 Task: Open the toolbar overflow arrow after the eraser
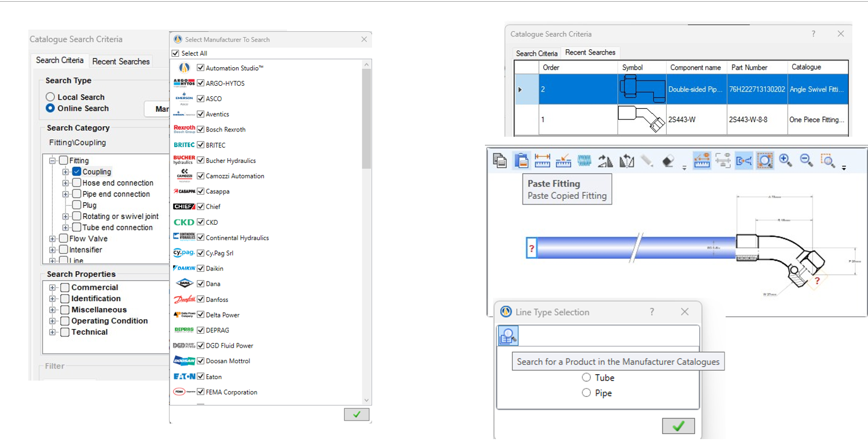click(684, 167)
